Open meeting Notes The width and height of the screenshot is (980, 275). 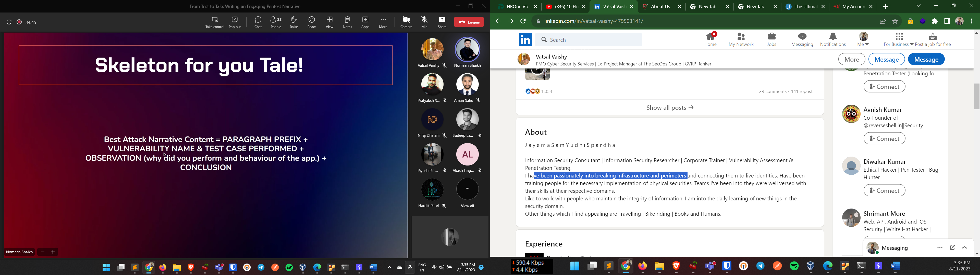347,22
